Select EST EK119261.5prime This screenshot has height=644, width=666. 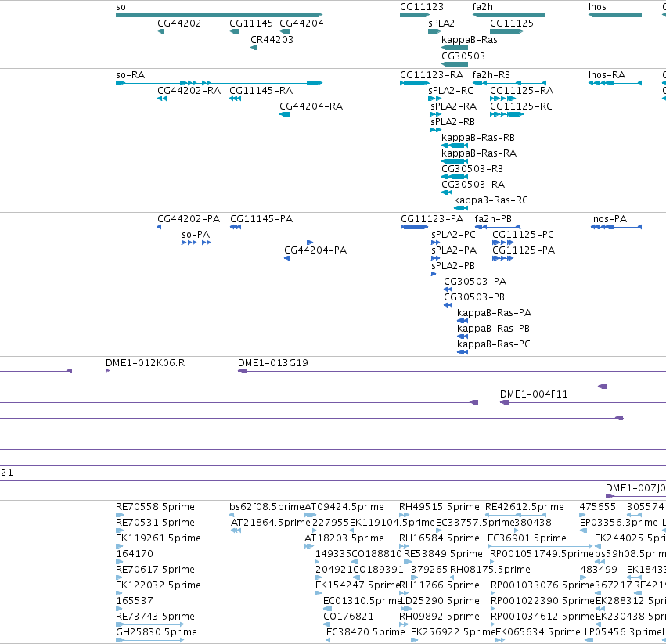click(158, 538)
